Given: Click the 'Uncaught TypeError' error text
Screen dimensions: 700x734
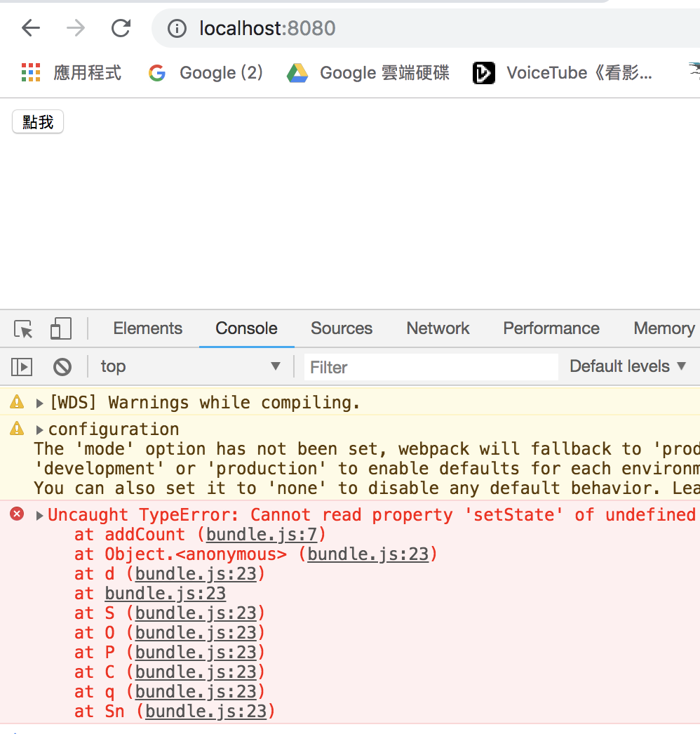Looking at the screenshot, I should [144, 515].
